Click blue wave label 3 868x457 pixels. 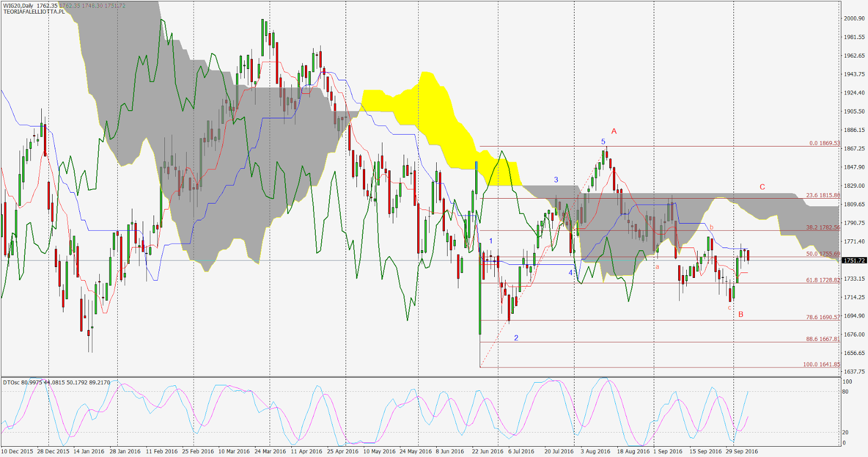556,180
